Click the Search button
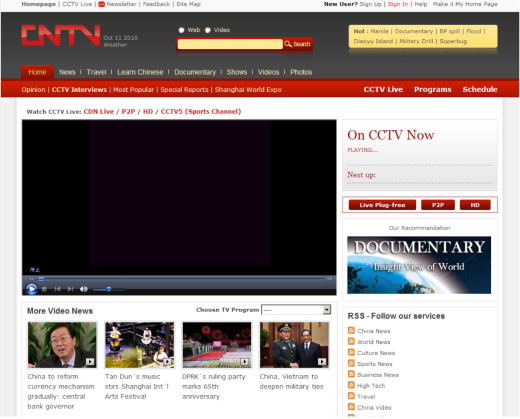This screenshot has width=520, height=419. point(298,44)
